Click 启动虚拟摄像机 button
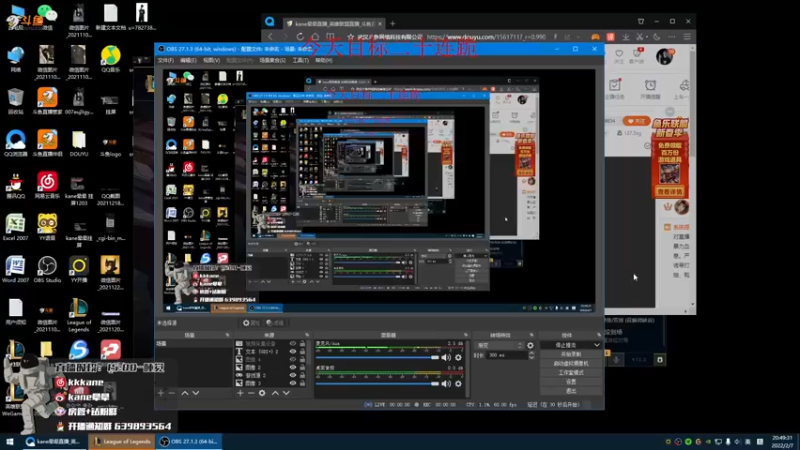The height and width of the screenshot is (450, 800). (x=571, y=363)
